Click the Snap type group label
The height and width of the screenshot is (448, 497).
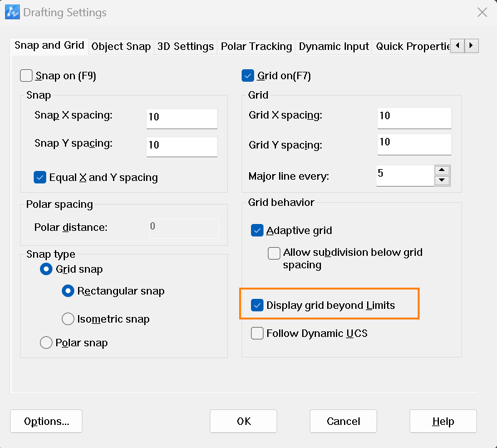(51, 254)
